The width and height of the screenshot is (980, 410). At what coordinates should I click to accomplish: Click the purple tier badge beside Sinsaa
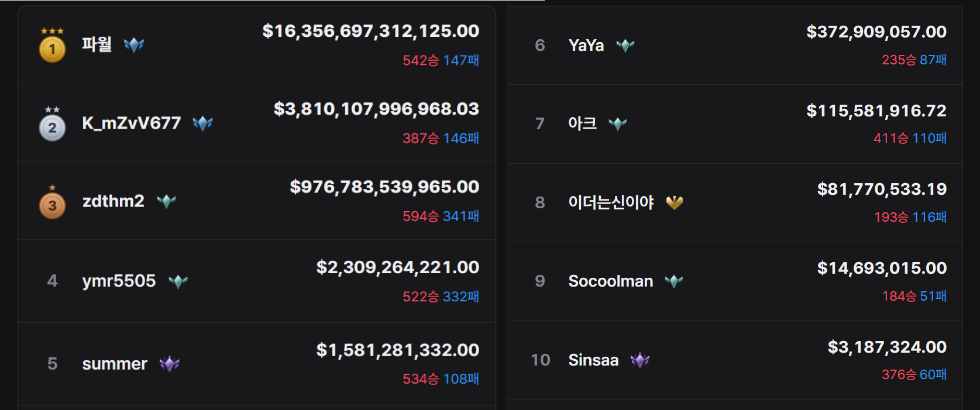(x=640, y=360)
